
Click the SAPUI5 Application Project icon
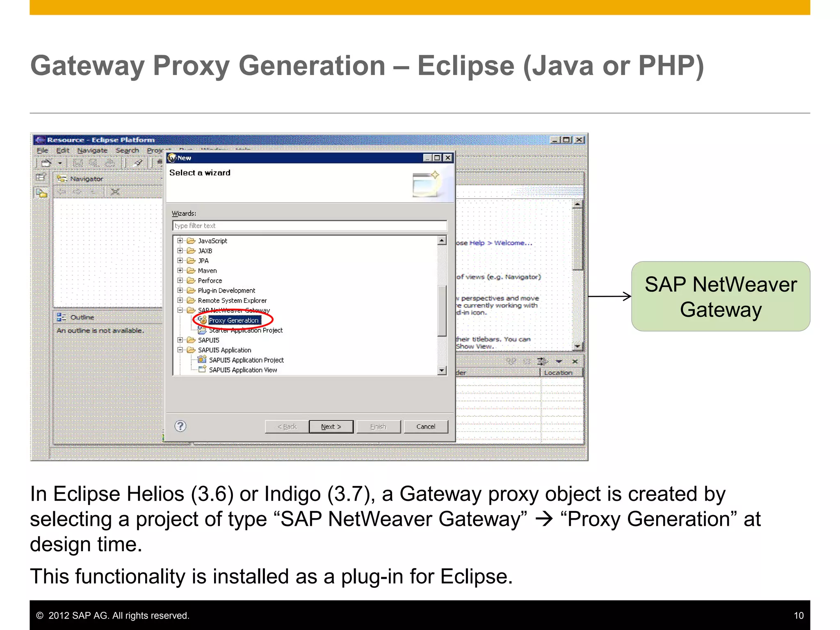pyautogui.click(x=202, y=360)
